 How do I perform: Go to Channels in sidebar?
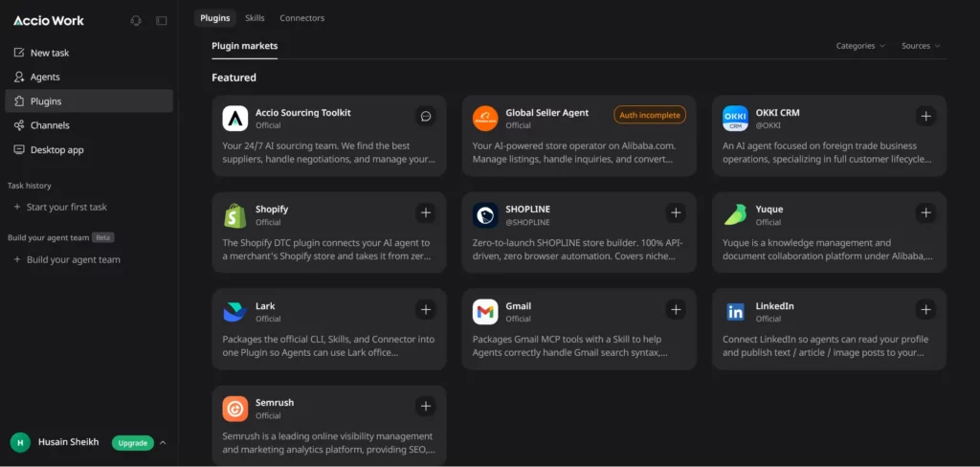[89, 125]
